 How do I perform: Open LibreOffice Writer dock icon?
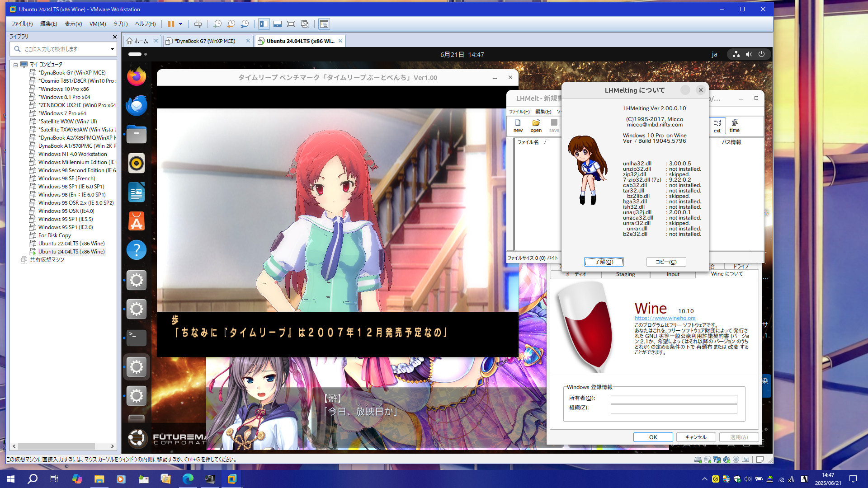point(137,192)
